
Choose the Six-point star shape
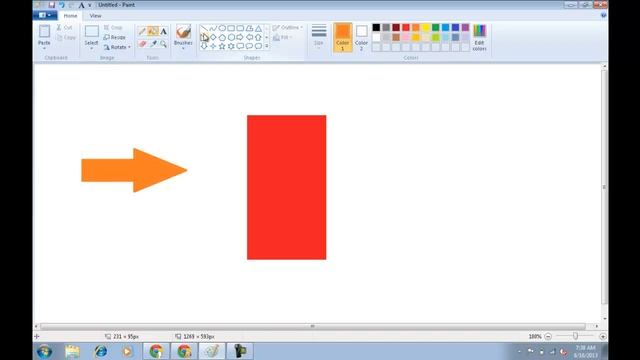[231, 46]
